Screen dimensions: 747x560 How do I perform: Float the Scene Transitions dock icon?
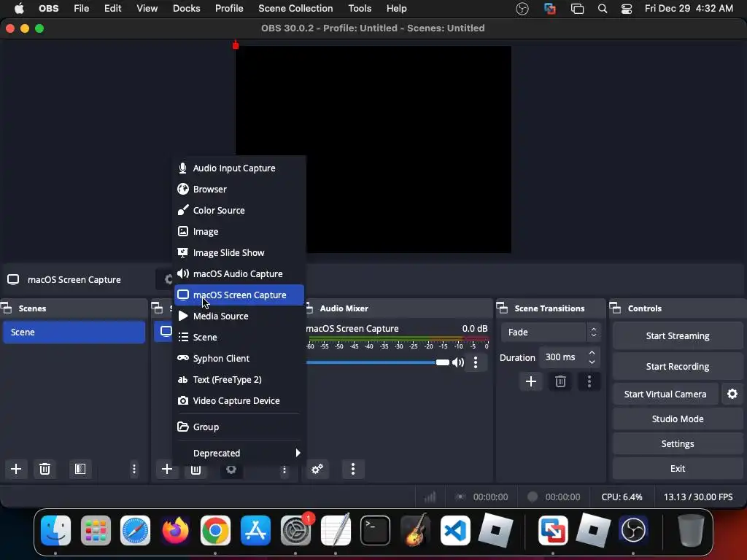(502, 308)
